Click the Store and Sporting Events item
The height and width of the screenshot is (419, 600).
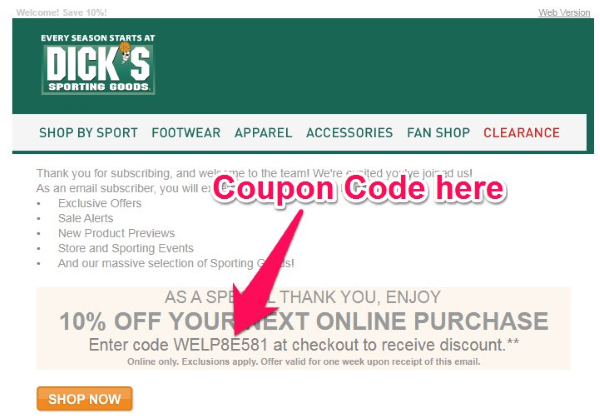(x=126, y=248)
